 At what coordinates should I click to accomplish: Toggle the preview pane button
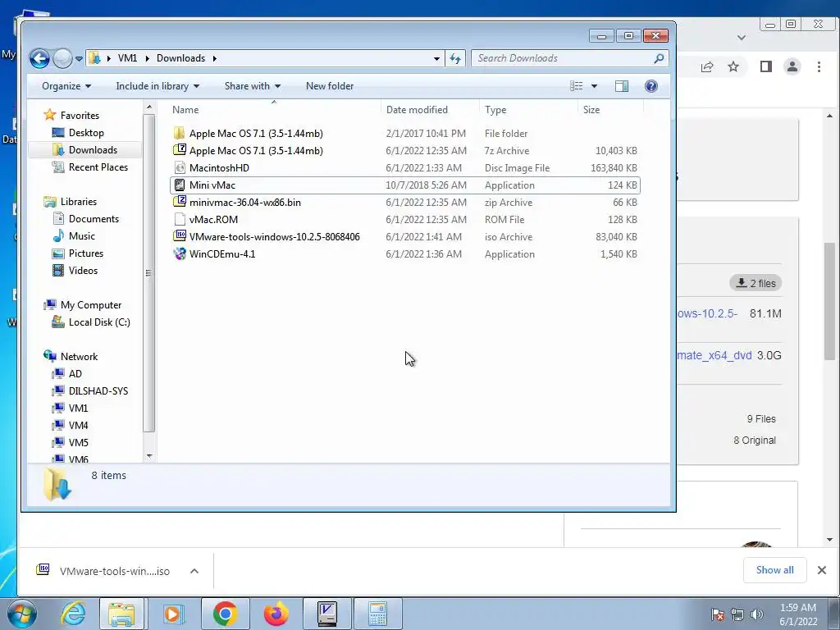(x=622, y=86)
